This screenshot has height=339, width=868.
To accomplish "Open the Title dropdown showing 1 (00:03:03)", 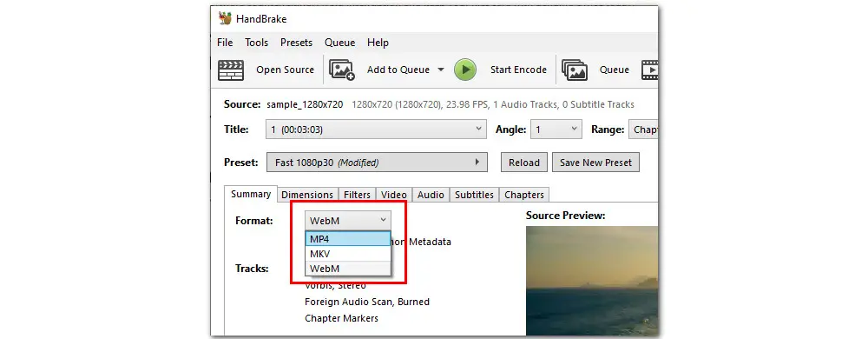I will pos(377,130).
